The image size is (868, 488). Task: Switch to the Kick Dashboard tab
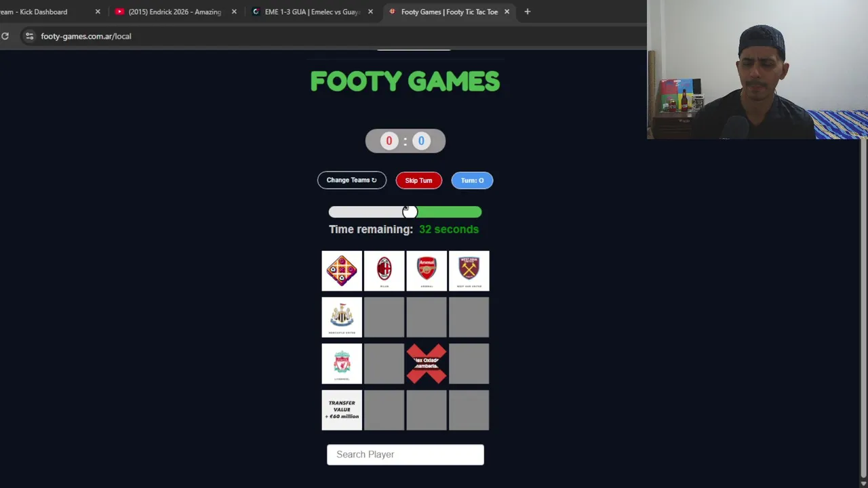(44, 12)
